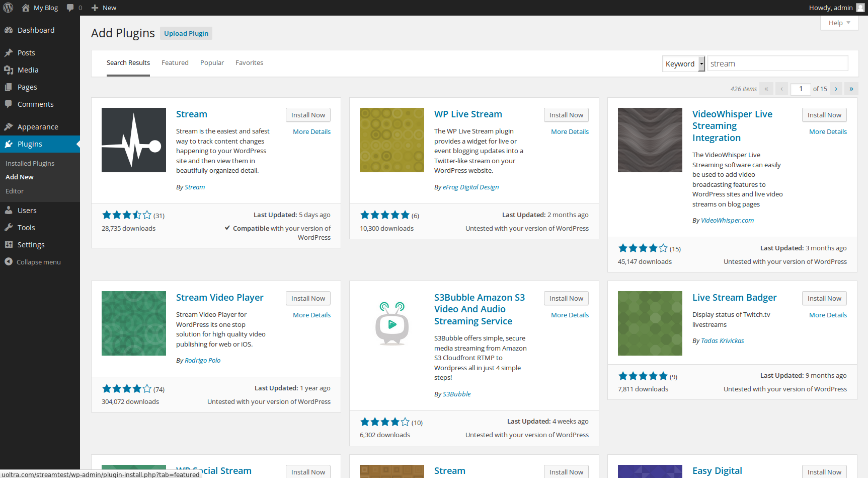Open Dashboard gauge icon in sidebar
The image size is (868, 478).
9,30
